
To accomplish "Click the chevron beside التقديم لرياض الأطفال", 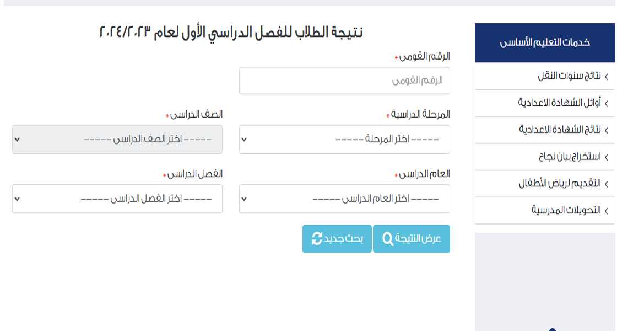I will [606, 184].
